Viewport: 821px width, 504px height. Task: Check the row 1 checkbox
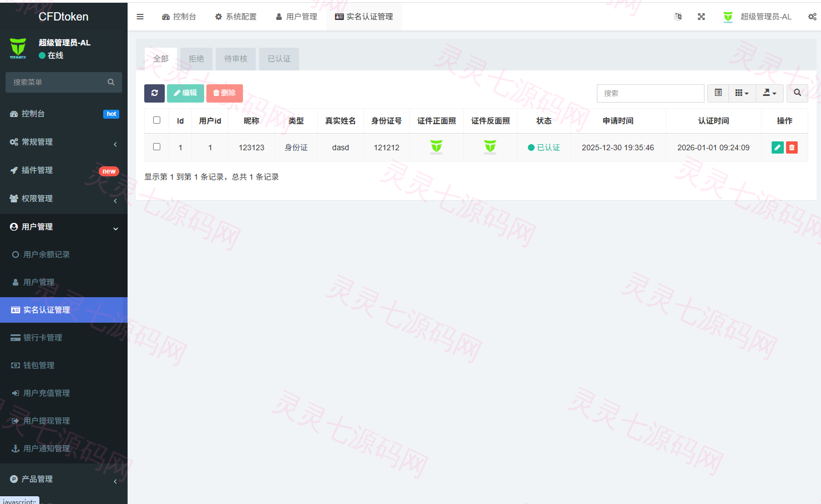[156, 147]
